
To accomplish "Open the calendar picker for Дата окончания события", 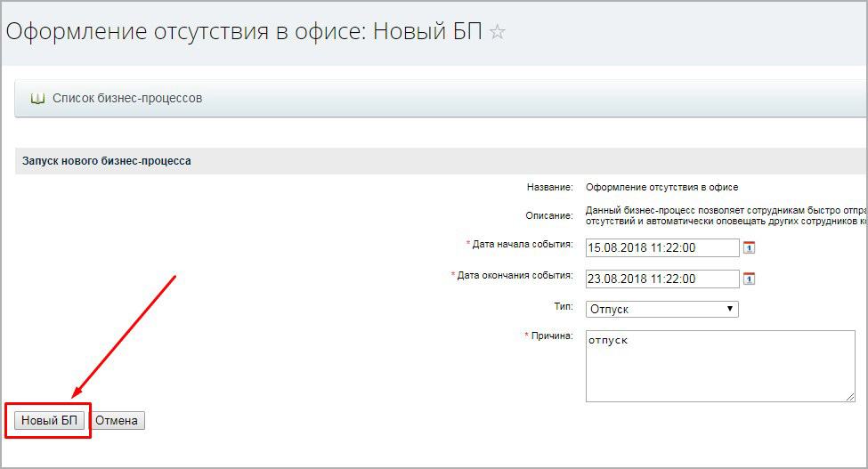I will (749, 279).
